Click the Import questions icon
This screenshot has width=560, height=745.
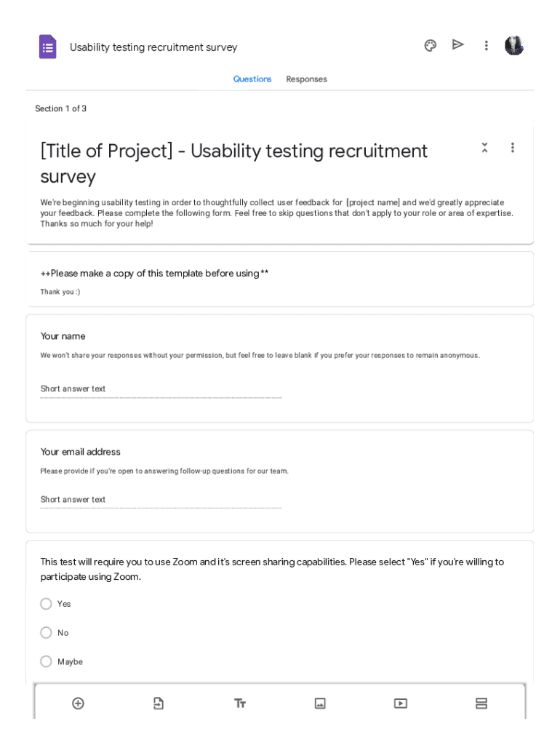click(x=159, y=704)
